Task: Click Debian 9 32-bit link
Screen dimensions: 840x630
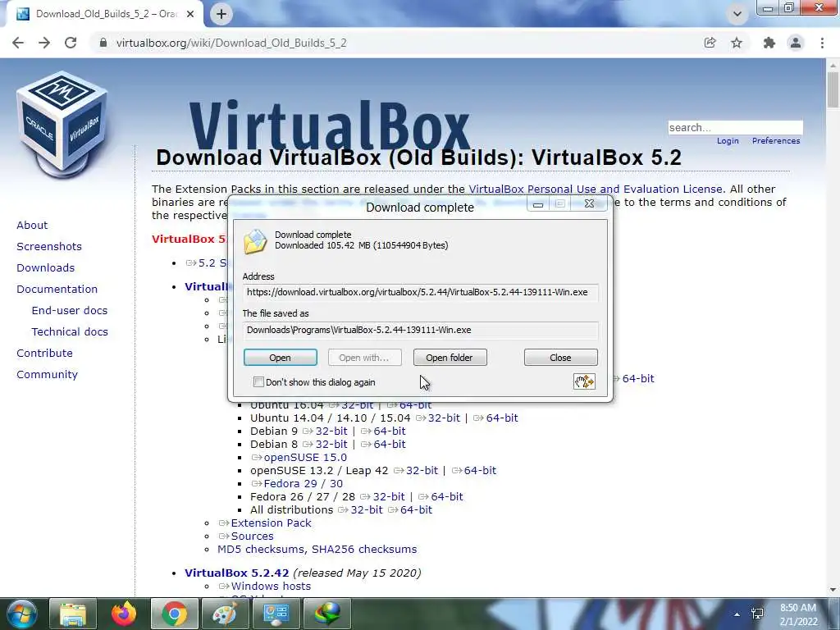Action: click(331, 431)
